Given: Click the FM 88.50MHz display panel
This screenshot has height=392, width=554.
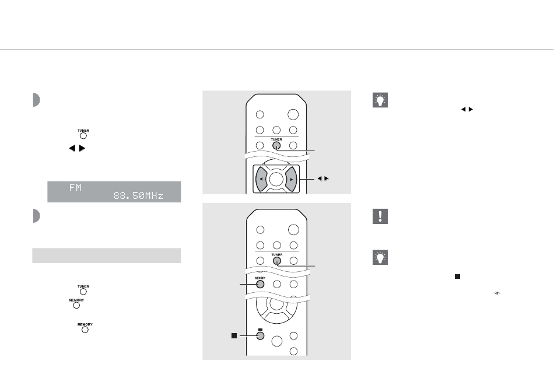Looking at the screenshot, I should click(114, 192).
